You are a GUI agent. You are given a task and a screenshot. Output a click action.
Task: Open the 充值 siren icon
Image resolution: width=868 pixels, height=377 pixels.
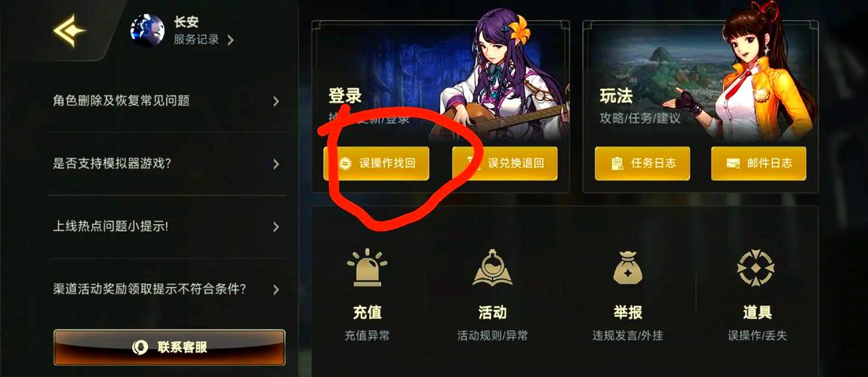pos(367,268)
